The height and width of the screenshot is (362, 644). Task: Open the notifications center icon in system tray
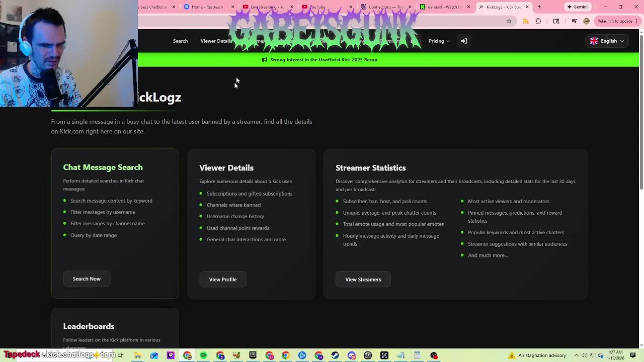pyautogui.click(x=633, y=355)
